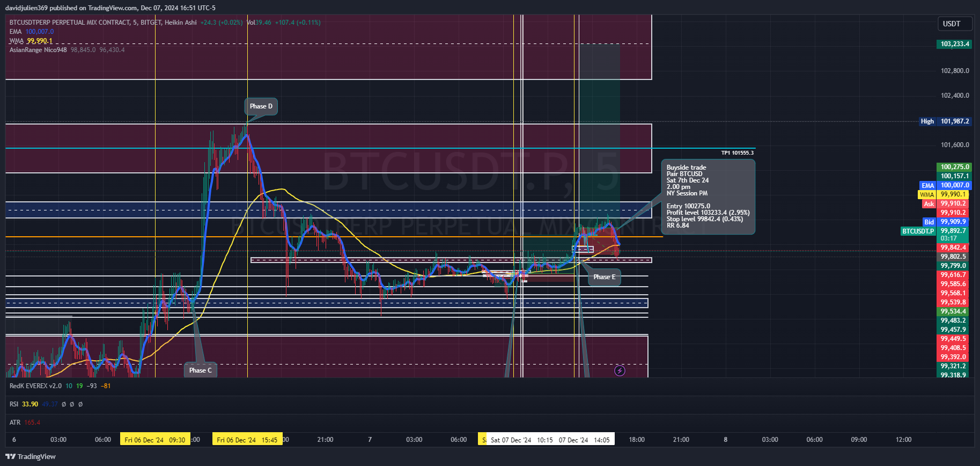
Task: Click the red 99,539.8 price tag
Action: [x=953, y=302]
